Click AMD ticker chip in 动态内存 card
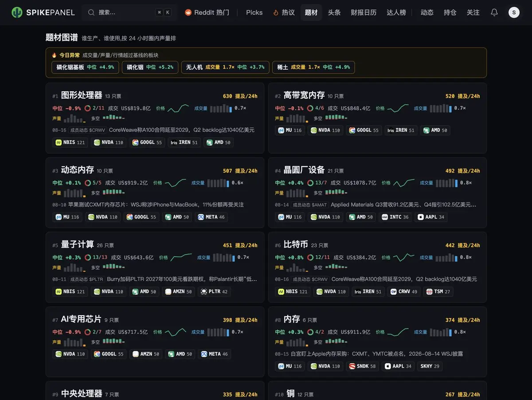Screen dimensions: 532x400 [x=177, y=217]
